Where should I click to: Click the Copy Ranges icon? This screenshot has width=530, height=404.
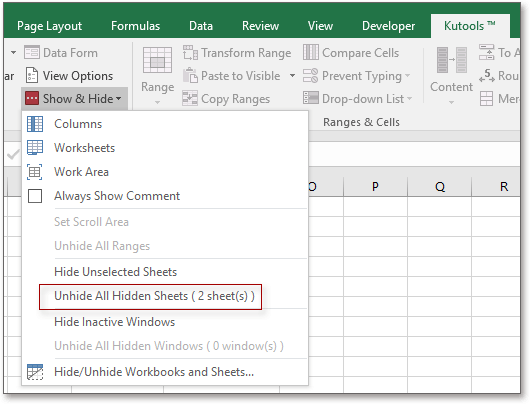190,98
